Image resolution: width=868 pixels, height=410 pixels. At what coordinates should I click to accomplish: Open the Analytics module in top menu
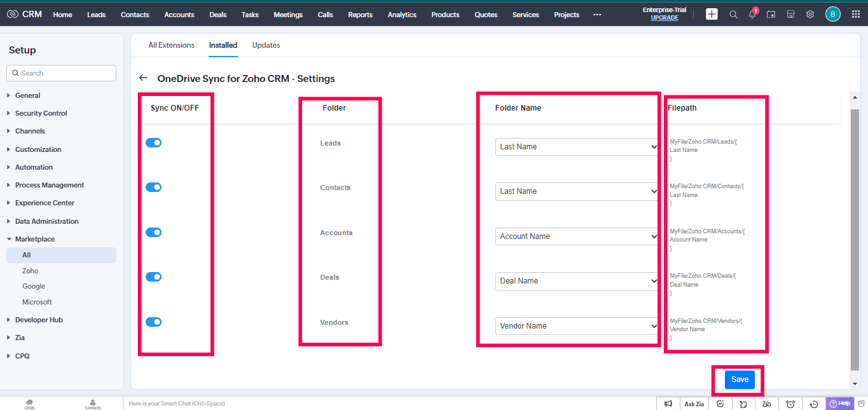tap(402, 15)
